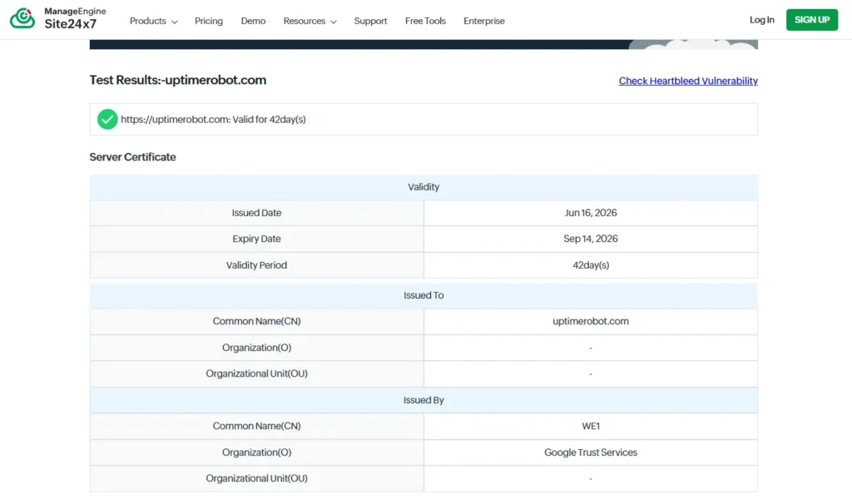Open the Pricing page
Screen dimensions: 852x504
tap(209, 21)
